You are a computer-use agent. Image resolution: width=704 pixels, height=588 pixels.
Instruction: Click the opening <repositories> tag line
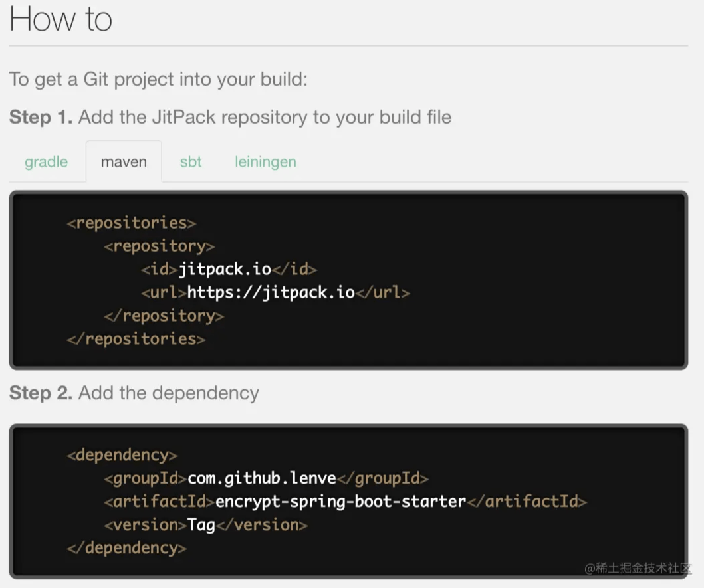(132, 223)
